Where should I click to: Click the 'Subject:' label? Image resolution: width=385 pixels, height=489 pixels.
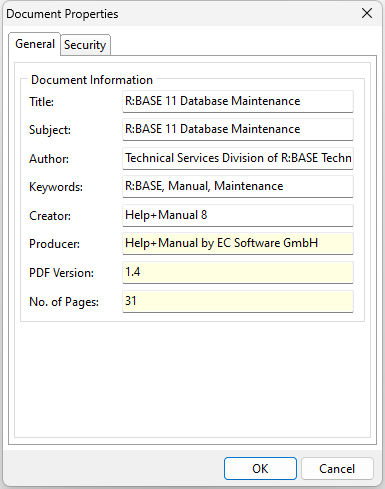pos(50,130)
